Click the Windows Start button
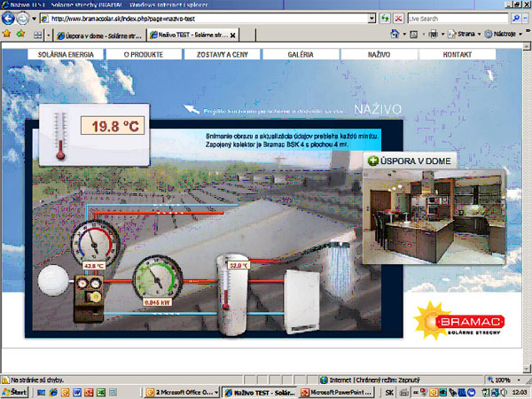Screen dimensions: 532x399 (x=15, y=391)
